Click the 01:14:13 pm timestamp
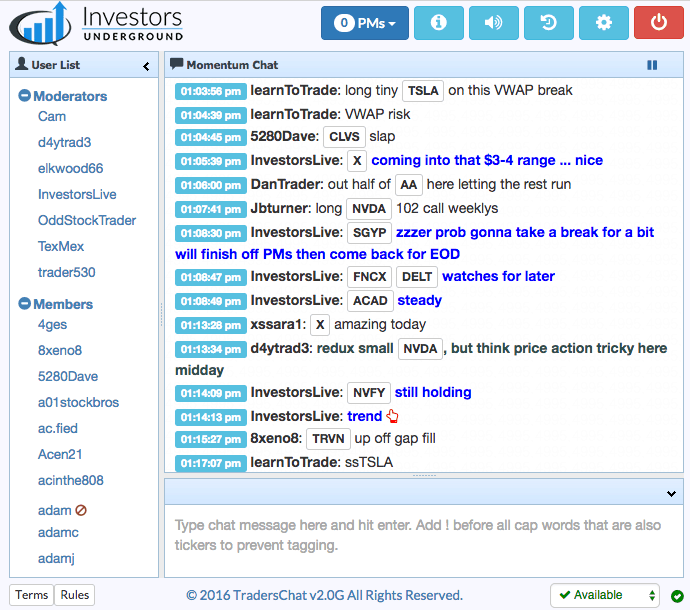The width and height of the screenshot is (690, 610). [x=211, y=417]
